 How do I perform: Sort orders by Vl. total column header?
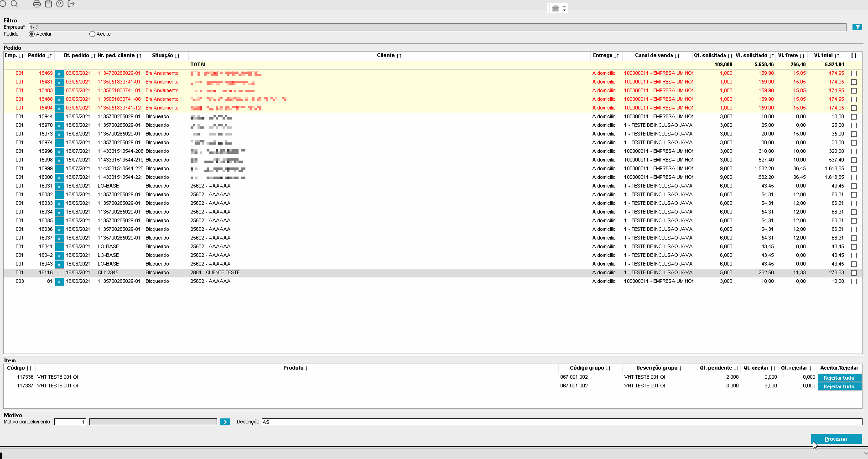click(x=826, y=56)
